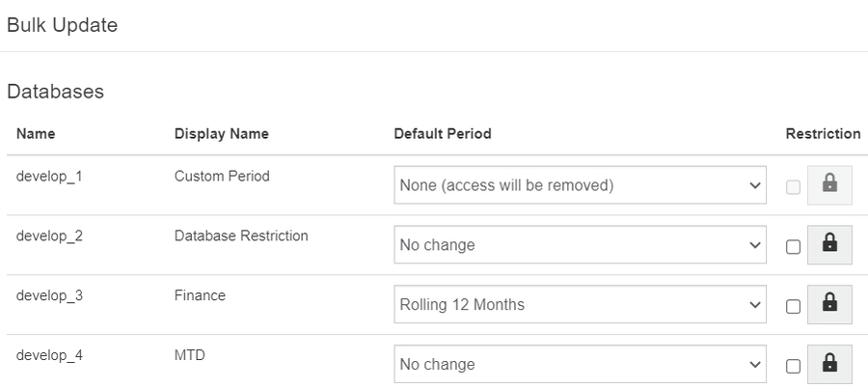The width and height of the screenshot is (868, 388).
Task: Click the Bulk Update heading
Action: pos(62,26)
